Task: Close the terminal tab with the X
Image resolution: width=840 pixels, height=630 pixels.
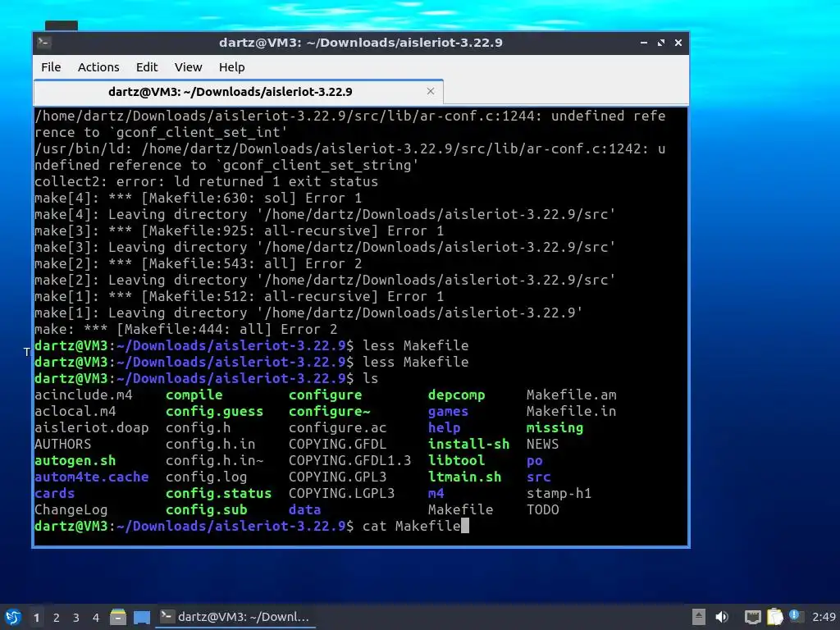Action: [x=431, y=91]
